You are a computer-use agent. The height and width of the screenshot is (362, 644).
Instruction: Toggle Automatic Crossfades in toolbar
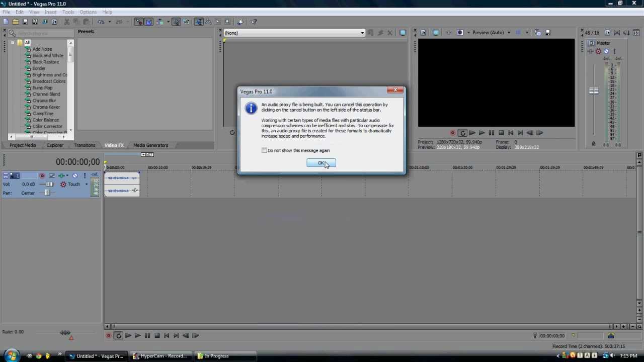tap(148, 22)
